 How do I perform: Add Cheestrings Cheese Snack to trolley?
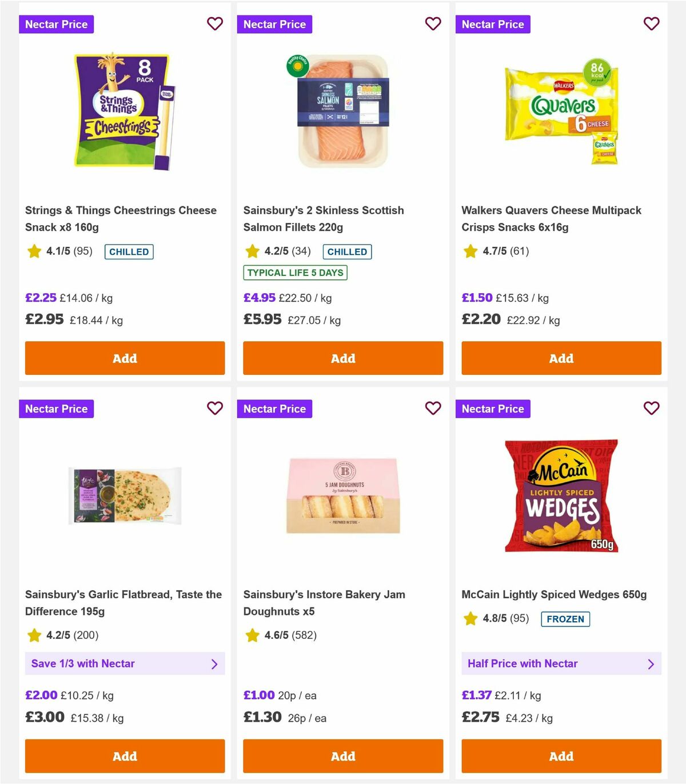tap(125, 358)
